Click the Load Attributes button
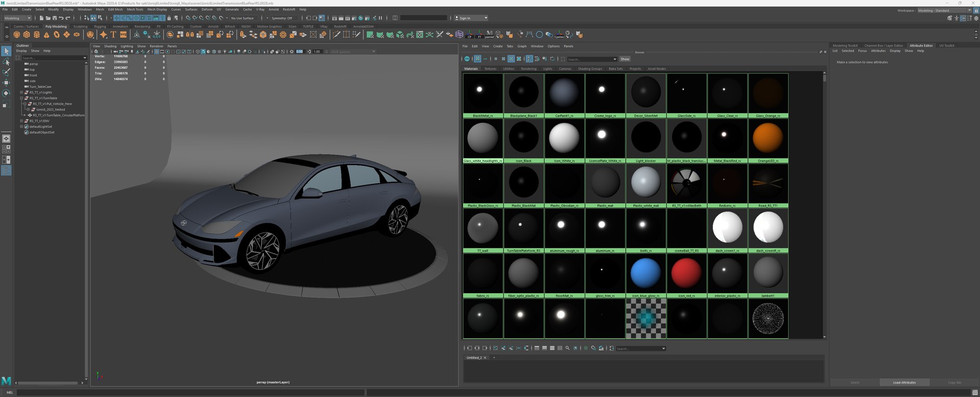The image size is (980, 397). pos(904,382)
